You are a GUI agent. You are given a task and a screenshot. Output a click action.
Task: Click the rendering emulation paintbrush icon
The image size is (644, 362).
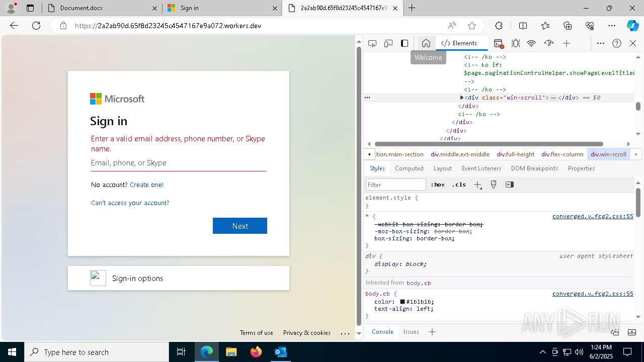point(494,185)
